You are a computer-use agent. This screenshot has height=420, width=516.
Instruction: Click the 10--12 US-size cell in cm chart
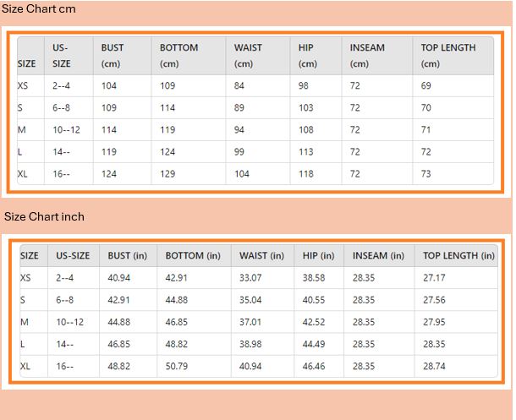click(65, 130)
